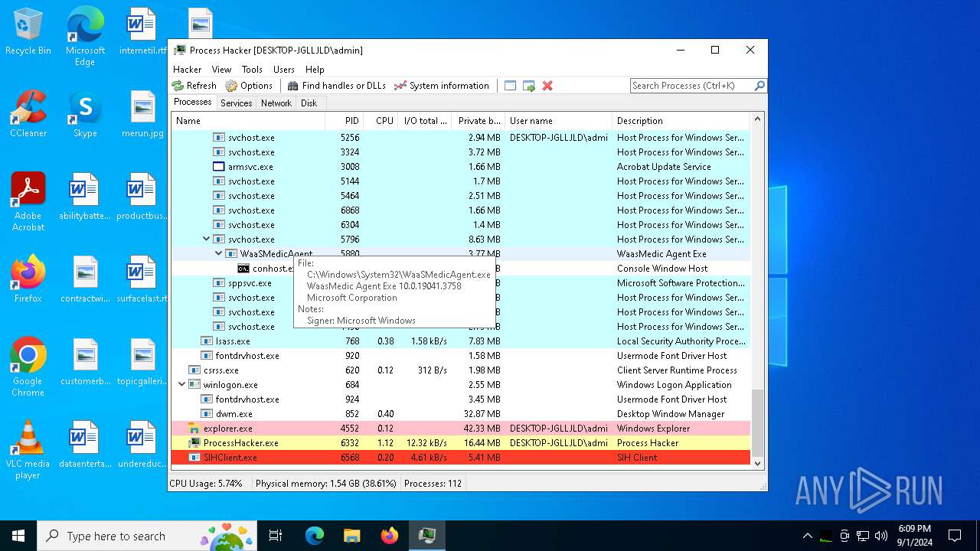The image size is (980, 551).
Task: Click the Physical memory status entry
Action: click(325, 484)
